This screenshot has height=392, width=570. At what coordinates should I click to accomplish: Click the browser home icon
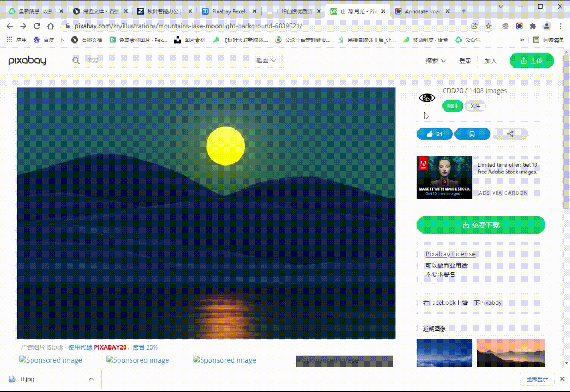click(51, 26)
